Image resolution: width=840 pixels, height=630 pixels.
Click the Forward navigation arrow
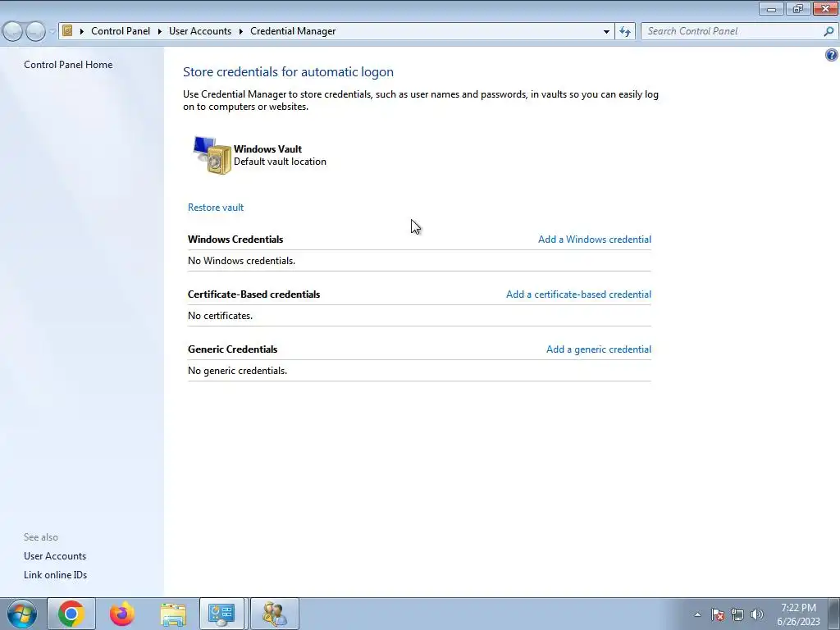click(x=35, y=31)
